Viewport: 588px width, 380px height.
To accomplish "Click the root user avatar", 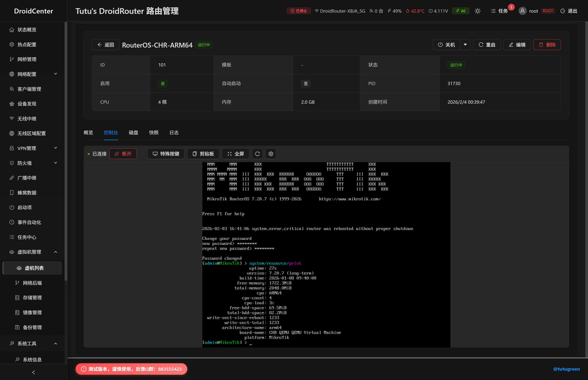I will (522, 11).
